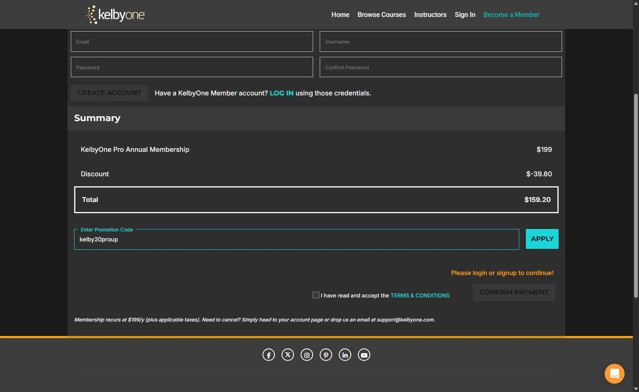Click 'Please login or signup to continue!' message
The height and width of the screenshot is (392, 639).
(502, 273)
